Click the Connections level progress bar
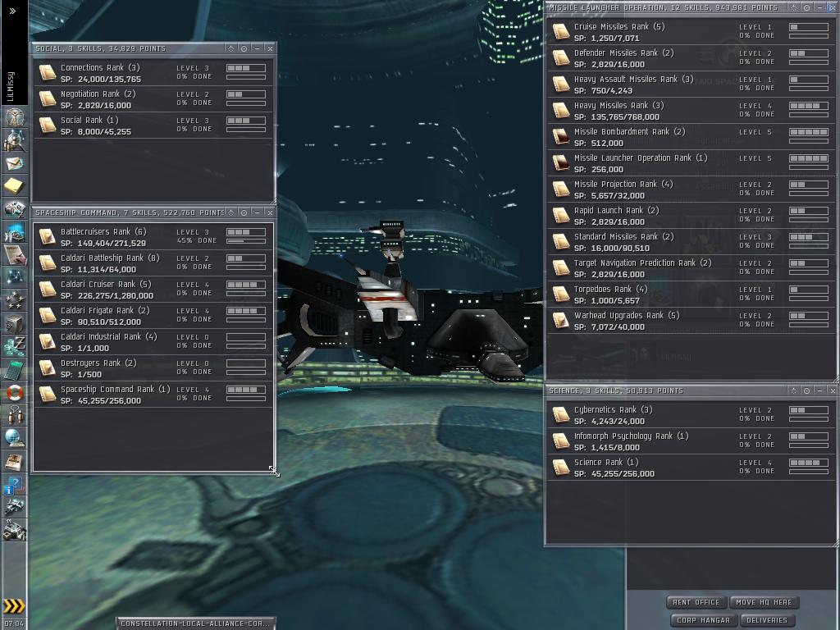This screenshot has height=630, width=840. pos(246,69)
